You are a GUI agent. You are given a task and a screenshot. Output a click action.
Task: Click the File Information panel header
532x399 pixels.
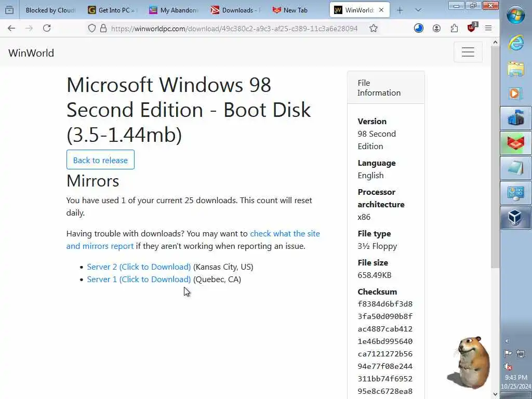(x=386, y=87)
